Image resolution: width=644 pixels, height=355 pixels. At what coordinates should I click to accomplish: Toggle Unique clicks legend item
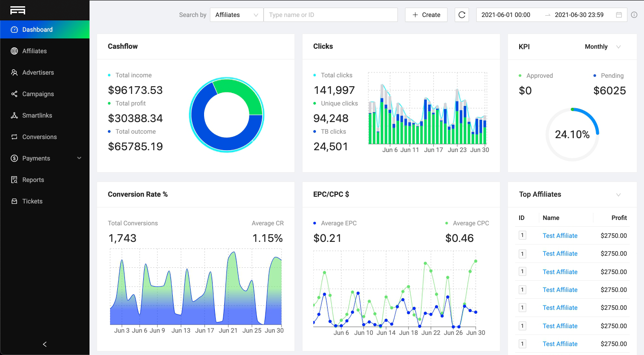point(336,103)
